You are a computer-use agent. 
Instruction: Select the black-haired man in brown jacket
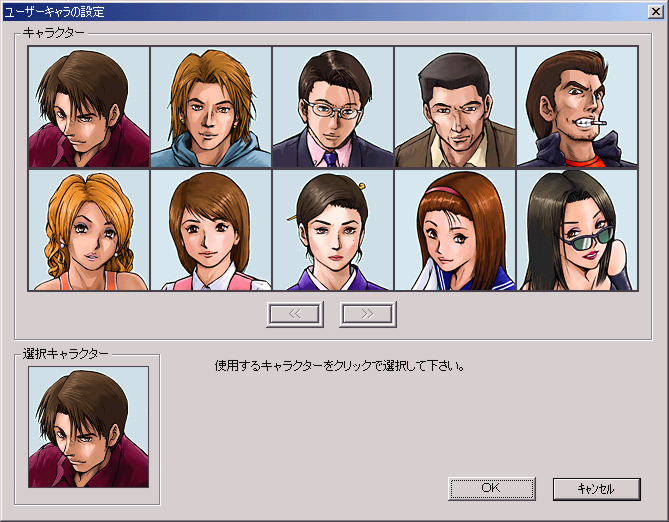coord(455,108)
